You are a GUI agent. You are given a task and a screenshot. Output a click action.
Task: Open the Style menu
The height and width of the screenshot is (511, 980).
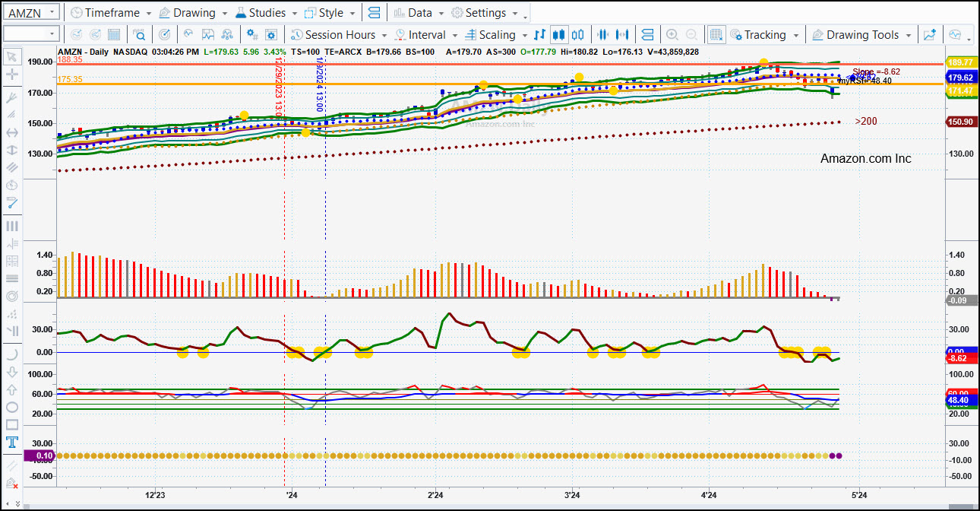(x=331, y=13)
